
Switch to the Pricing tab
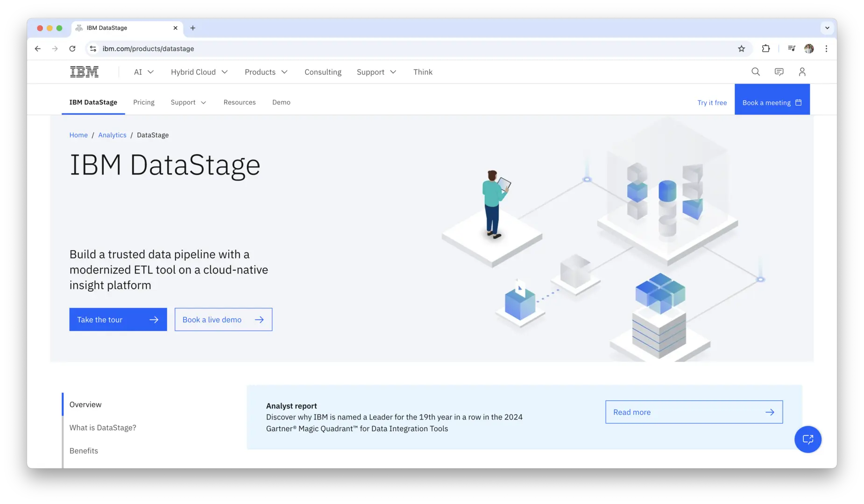pyautogui.click(x=143, y=102)
